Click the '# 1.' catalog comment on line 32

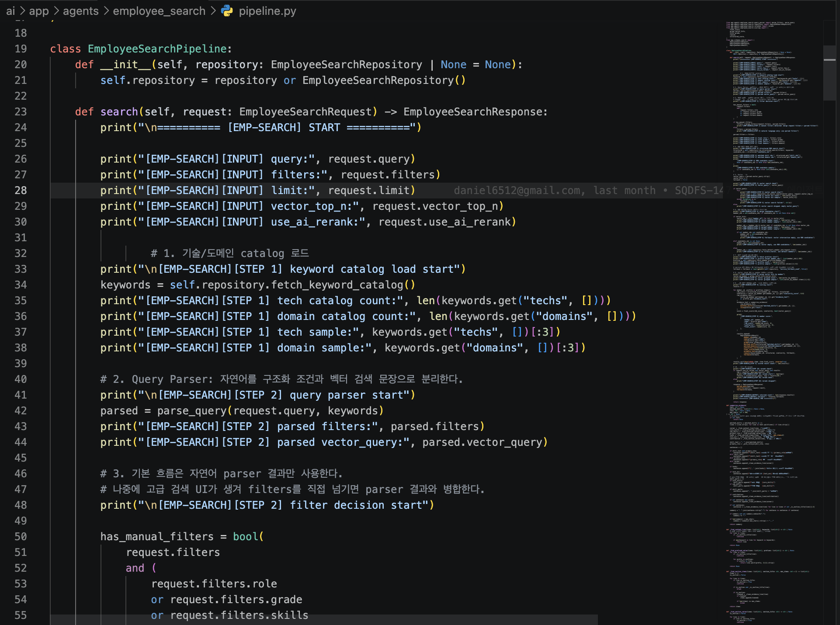coord(229,253)
